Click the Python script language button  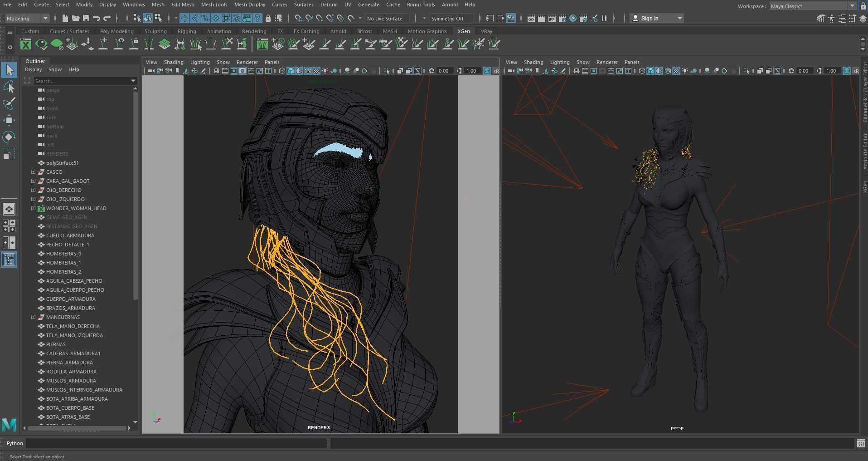pyautogui.click(x=15, y=443)
